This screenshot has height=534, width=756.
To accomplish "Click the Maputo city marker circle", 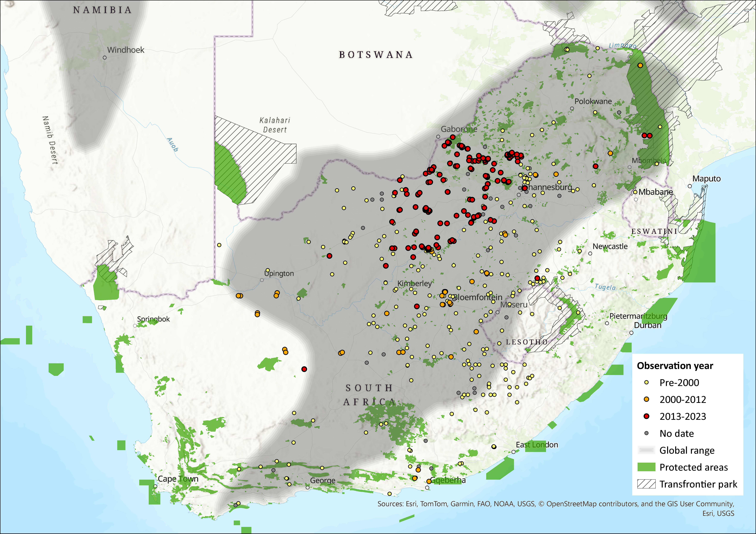I will 690,186.
